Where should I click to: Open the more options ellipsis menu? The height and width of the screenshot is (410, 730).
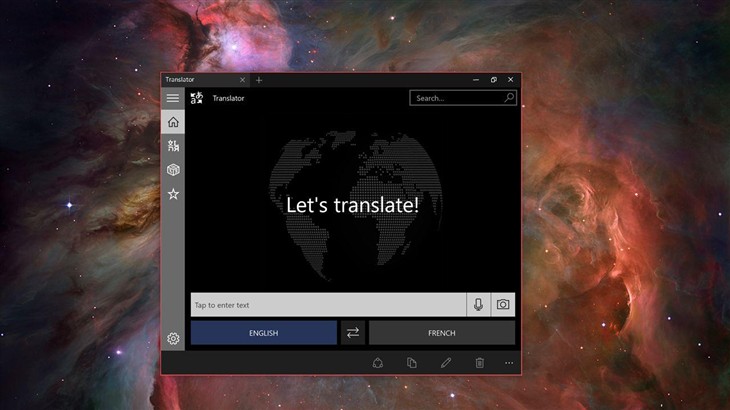pos(509,363)
